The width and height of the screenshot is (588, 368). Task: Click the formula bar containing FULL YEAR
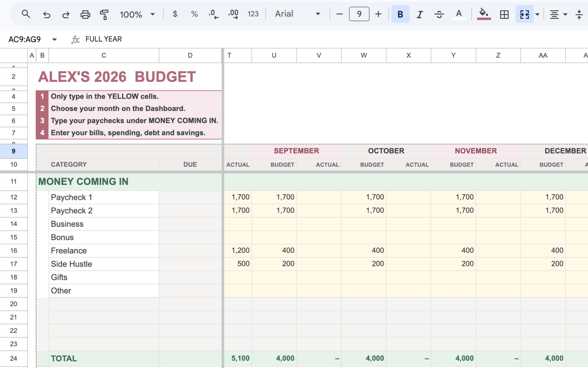point(331,39)
